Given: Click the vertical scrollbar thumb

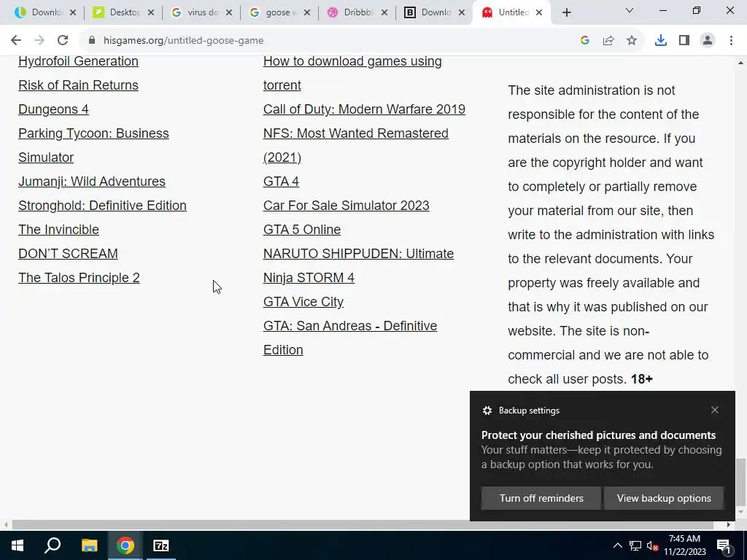Looking at the screenshot, I should (x=740, y=482).
